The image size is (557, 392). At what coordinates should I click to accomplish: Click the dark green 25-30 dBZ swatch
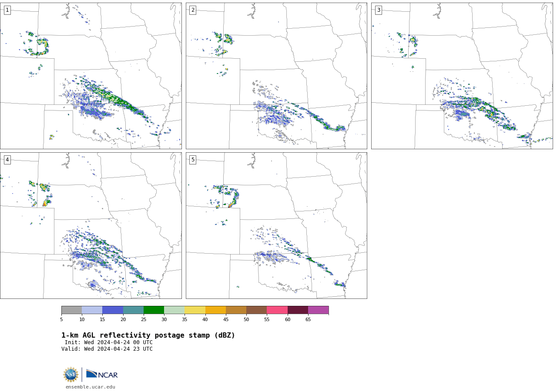coord(154,310)
